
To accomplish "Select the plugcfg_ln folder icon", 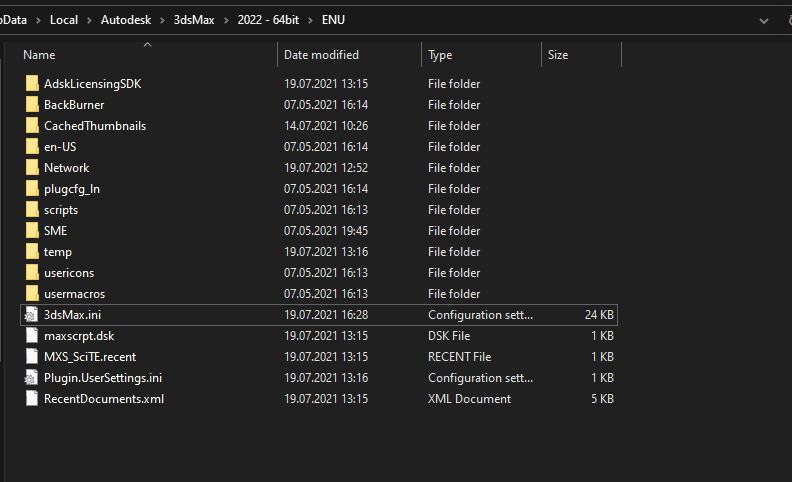I will click(32, 188).
